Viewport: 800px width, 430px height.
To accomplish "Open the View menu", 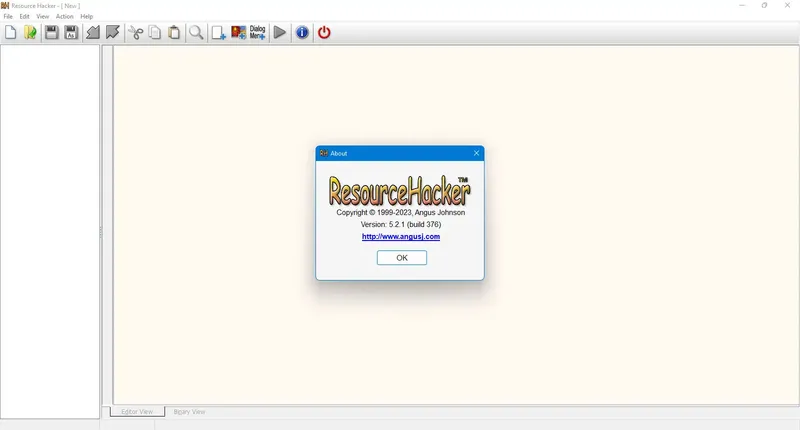I will (43, 16).
